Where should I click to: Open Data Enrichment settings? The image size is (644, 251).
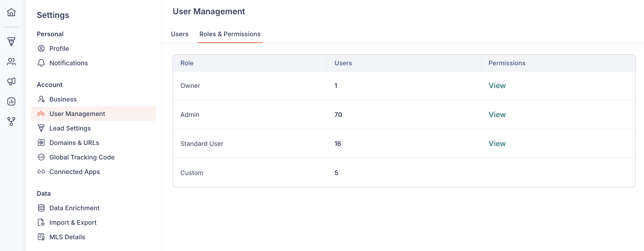click(94, 208)
